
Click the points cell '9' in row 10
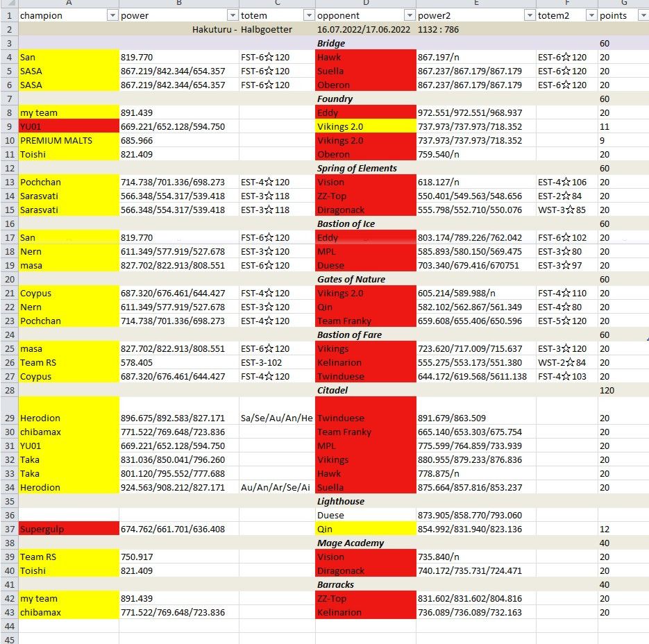(623, 141)
